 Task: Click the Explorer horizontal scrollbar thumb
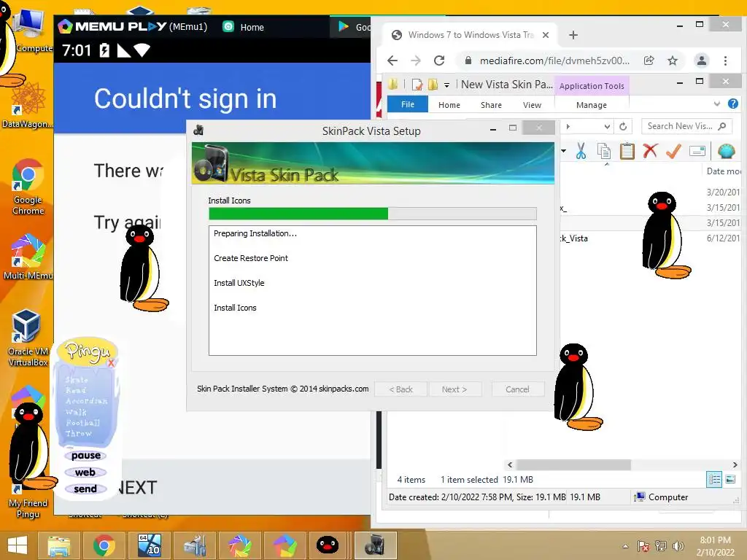tap(573, 464)
